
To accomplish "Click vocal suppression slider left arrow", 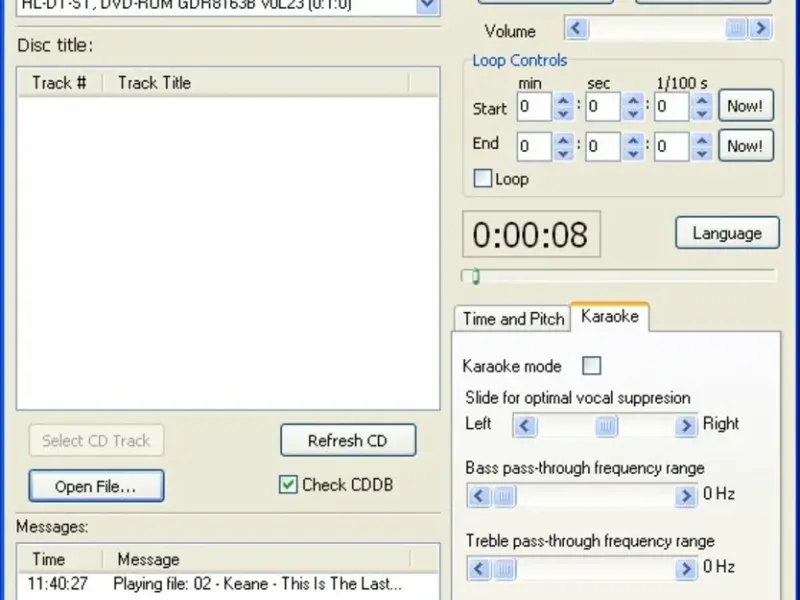I will pos(526,425).
